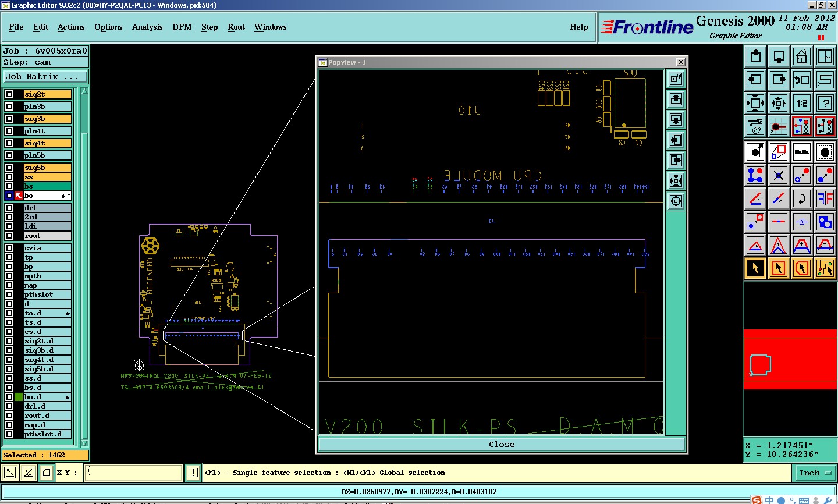Open the Rout menu
This screenshot has height=504, width=838.
point(236,27)
